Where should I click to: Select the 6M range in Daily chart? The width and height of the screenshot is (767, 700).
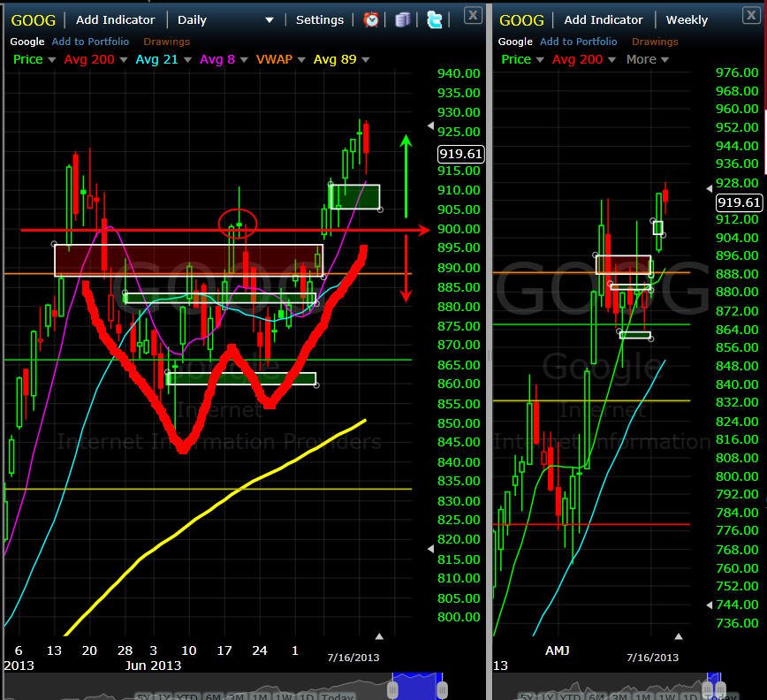(214, 696)
